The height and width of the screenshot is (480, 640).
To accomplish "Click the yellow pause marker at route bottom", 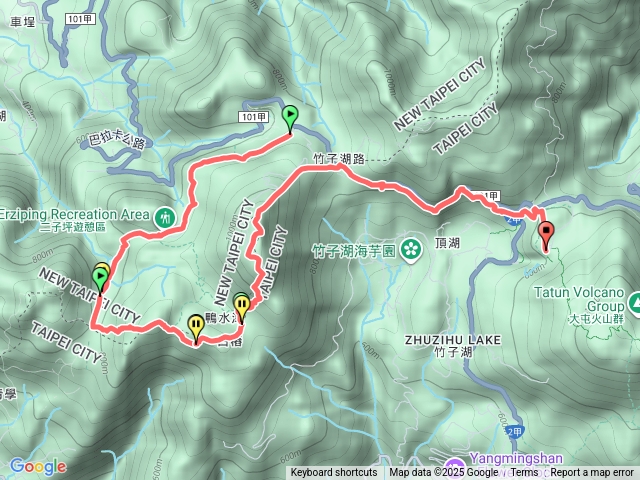I will pyautogui.click(x=196, y=329).
